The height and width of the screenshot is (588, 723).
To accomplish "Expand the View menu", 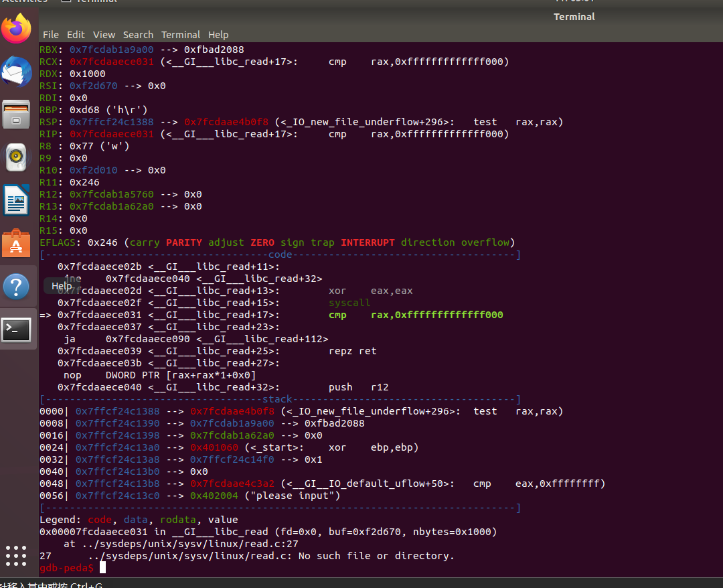I will click(x=104, y=35).
